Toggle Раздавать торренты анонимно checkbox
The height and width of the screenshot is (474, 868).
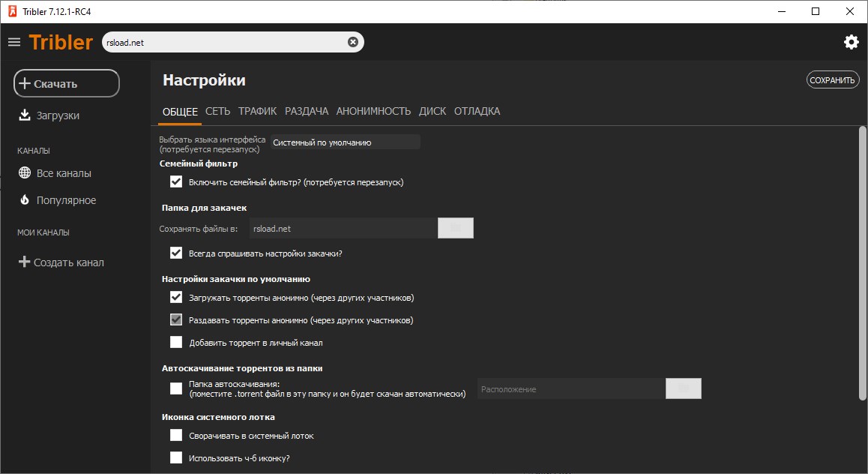tap(176, 320)
